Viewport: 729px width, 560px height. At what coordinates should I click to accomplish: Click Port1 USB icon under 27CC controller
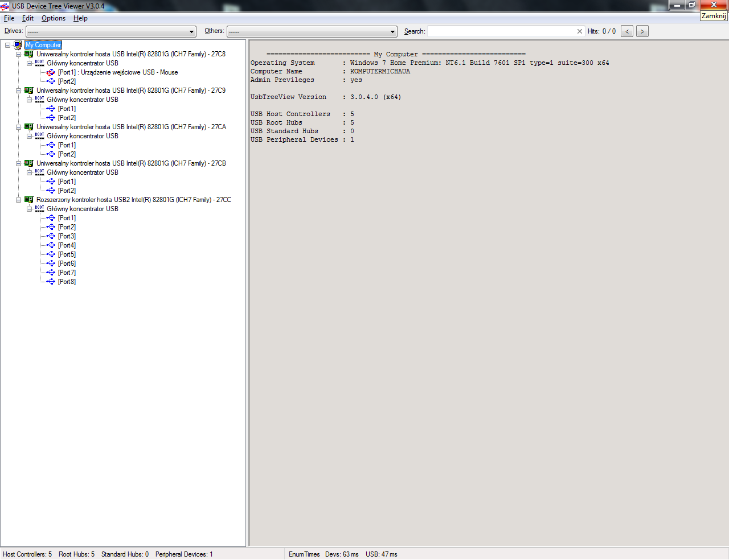click(x=51, y=218)
